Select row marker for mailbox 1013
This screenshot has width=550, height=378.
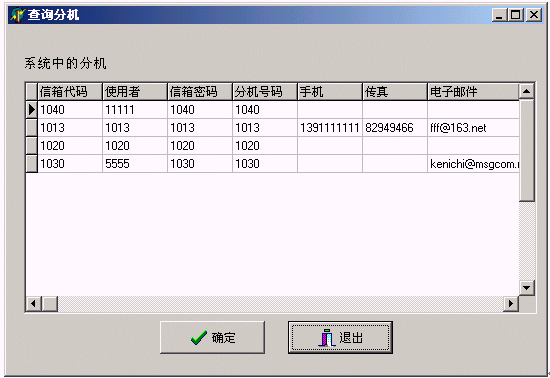pyautogui.click(x=32, y=128)
